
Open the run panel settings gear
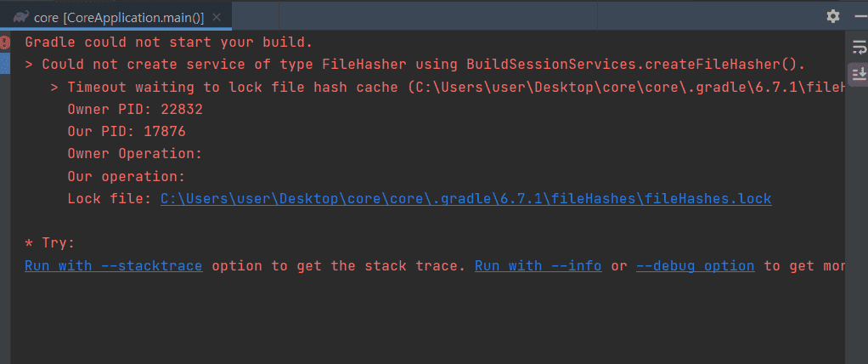click(832, 17)
